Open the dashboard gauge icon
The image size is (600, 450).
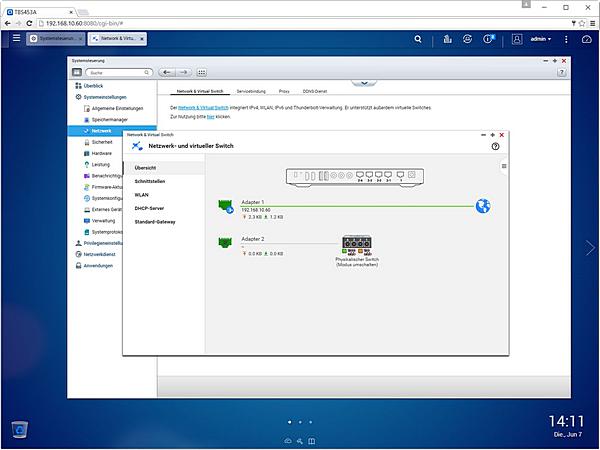(587, 39)
